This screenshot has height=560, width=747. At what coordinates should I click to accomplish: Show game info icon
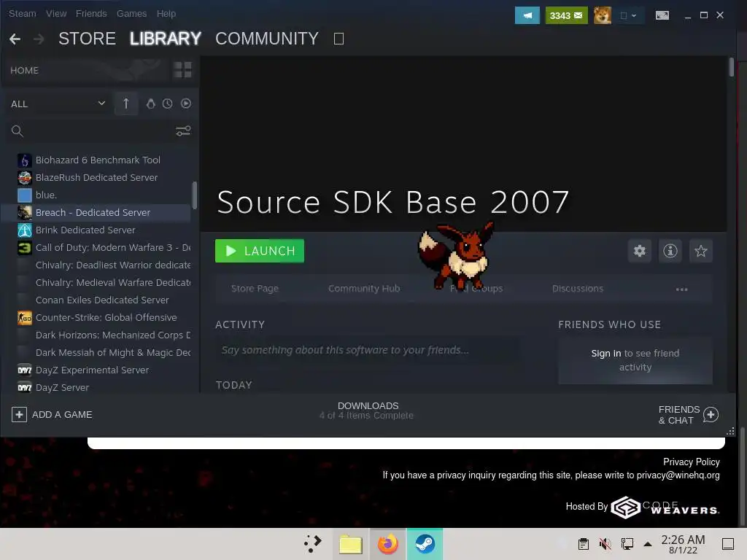(670, 251)
